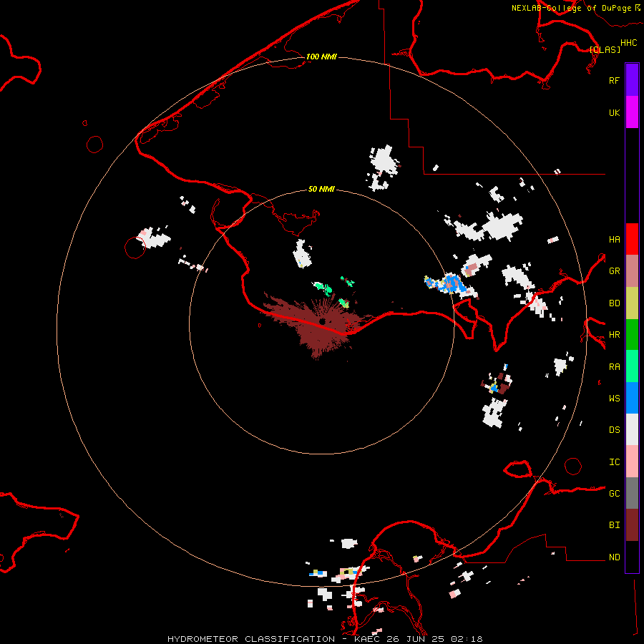Click the BI brown legend swatch
644x644 pixels.
tap(632, 525)
